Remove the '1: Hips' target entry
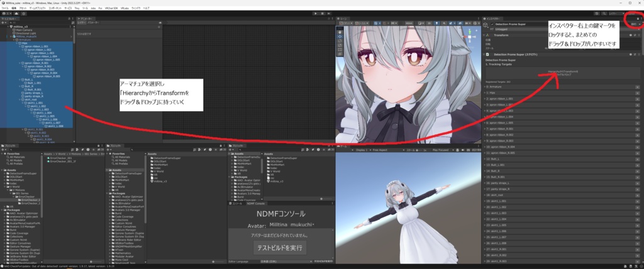 [x=638, y=93]
